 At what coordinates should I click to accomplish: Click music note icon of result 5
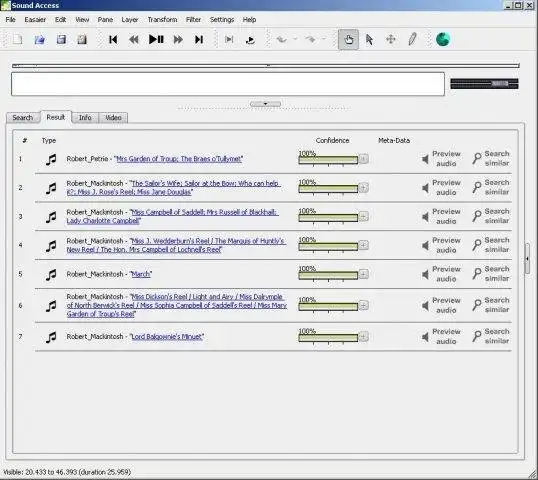coord(51,274)
